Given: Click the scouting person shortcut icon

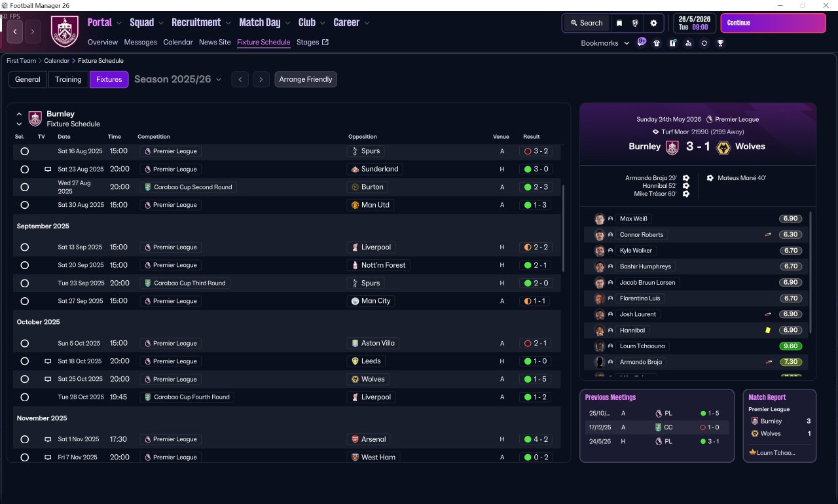Looking at the screenshot, I should [688, 43].
